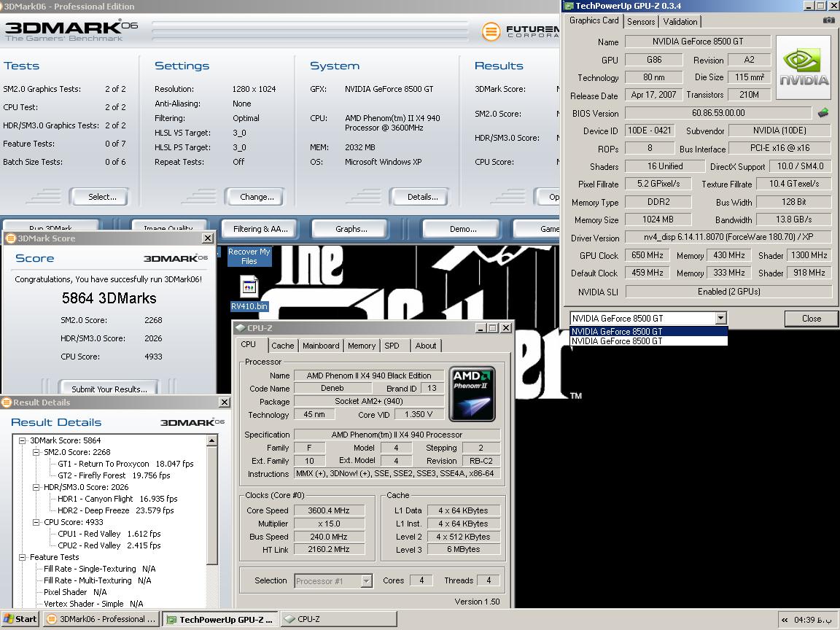Image resolution: width=840 pixels, height=630 pixels.
Task: Click the Result Details window title icon
Action: [7, 402]
